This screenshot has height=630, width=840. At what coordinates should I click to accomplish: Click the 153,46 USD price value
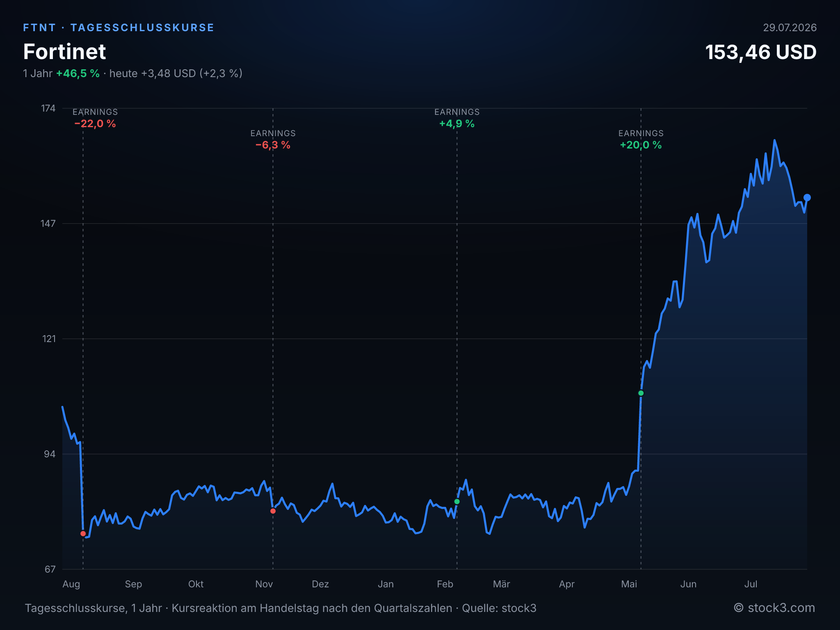pos(761,52)
